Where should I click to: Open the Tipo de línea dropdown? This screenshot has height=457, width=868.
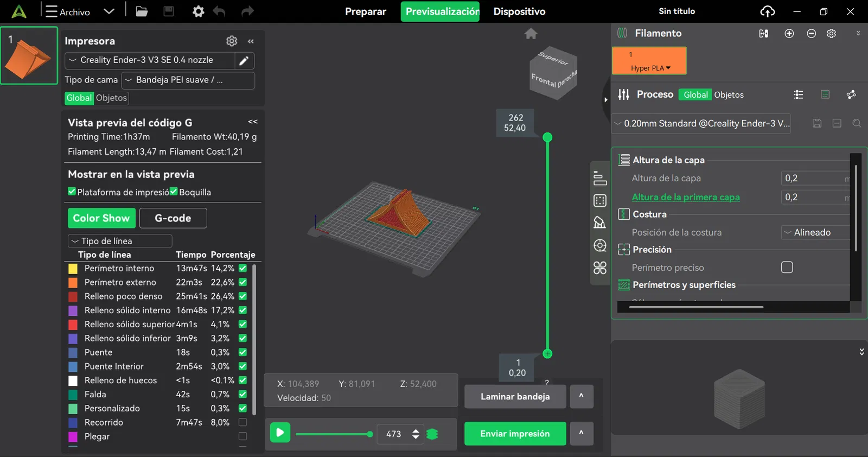tap(120, 241)
